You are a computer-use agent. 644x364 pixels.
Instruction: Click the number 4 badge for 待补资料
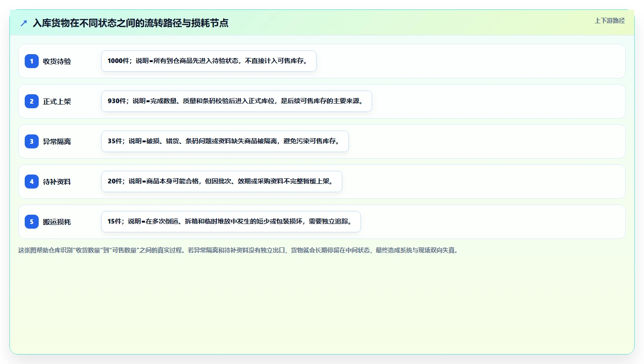(32, 182)
